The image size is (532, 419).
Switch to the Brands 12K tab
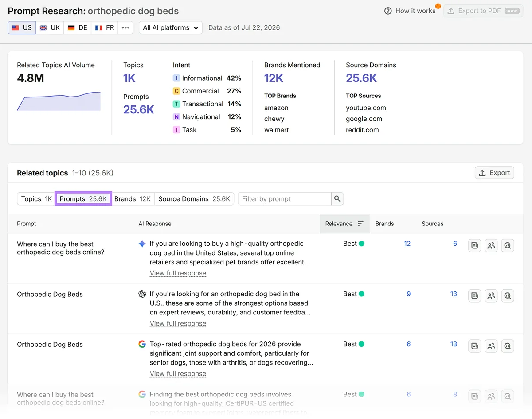[133, 199]
